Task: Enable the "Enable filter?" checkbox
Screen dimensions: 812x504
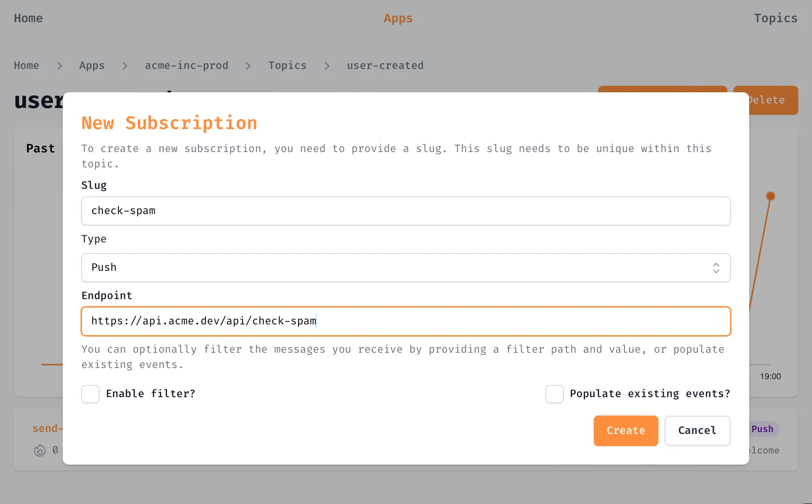Action: coord(90,394)
